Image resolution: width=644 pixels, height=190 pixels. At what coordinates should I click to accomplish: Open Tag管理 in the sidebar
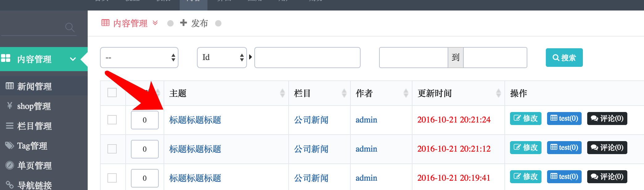[32, 146]
